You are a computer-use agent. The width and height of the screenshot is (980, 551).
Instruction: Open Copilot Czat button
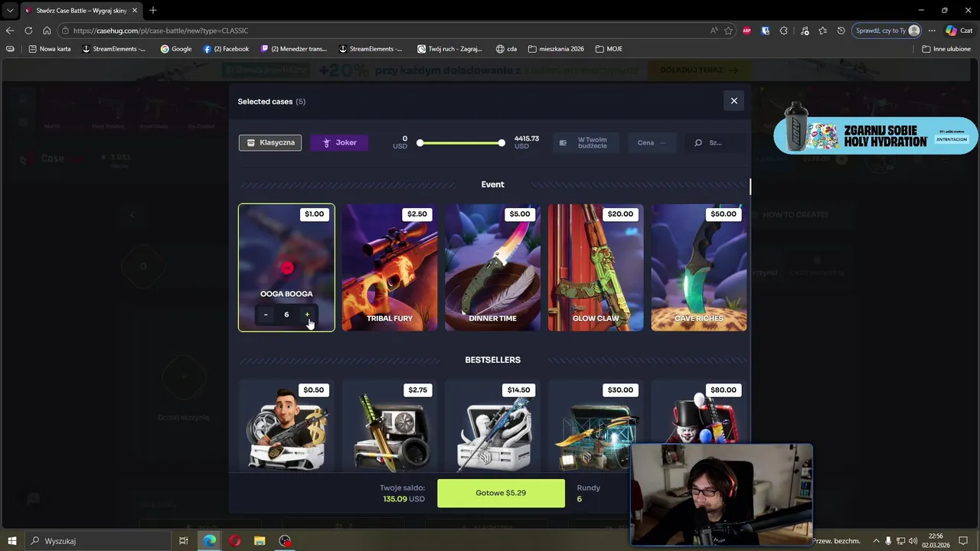click(959, 31)
